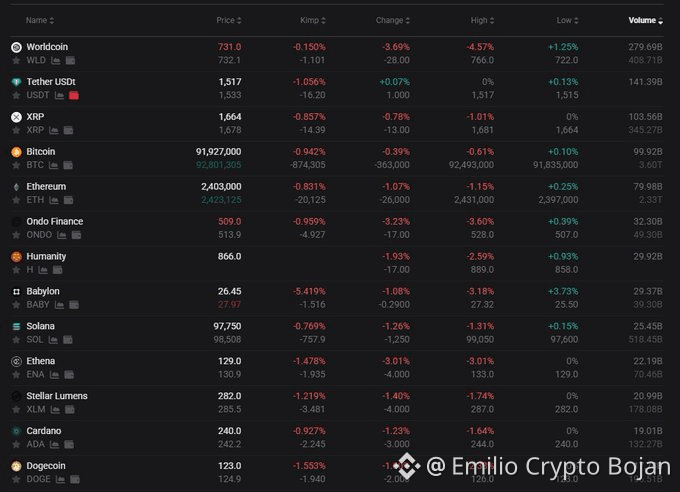Click the red wallet icon beside USDT

tap(74, 95)
